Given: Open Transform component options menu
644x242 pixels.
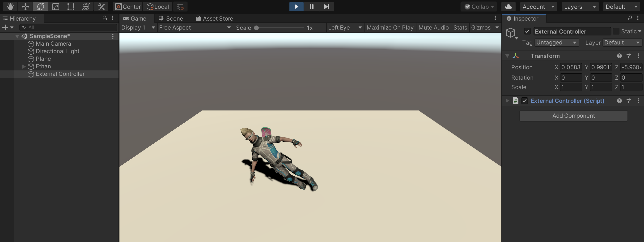Looking at the screenshot, I should coord(638,56).
